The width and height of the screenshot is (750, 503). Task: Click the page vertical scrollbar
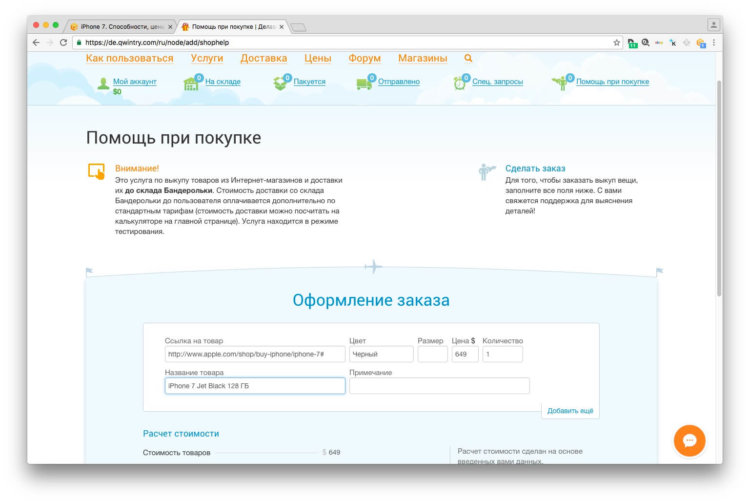pos(719,188)
